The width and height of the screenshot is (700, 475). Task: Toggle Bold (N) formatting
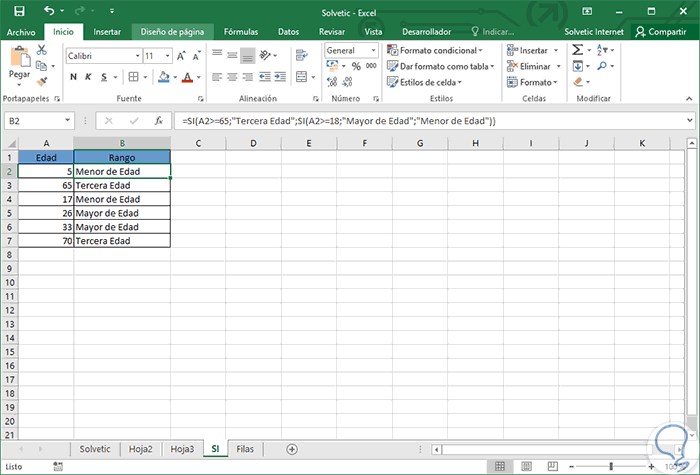click(73, 77)
